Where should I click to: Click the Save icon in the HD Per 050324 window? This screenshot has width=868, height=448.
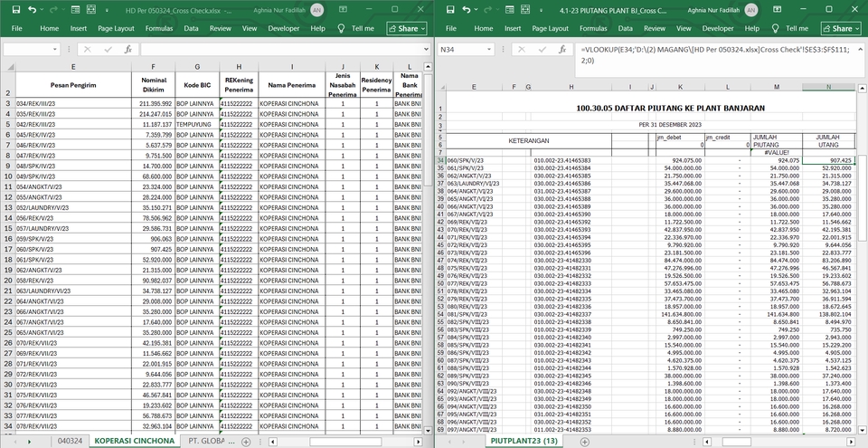[16, 10]
